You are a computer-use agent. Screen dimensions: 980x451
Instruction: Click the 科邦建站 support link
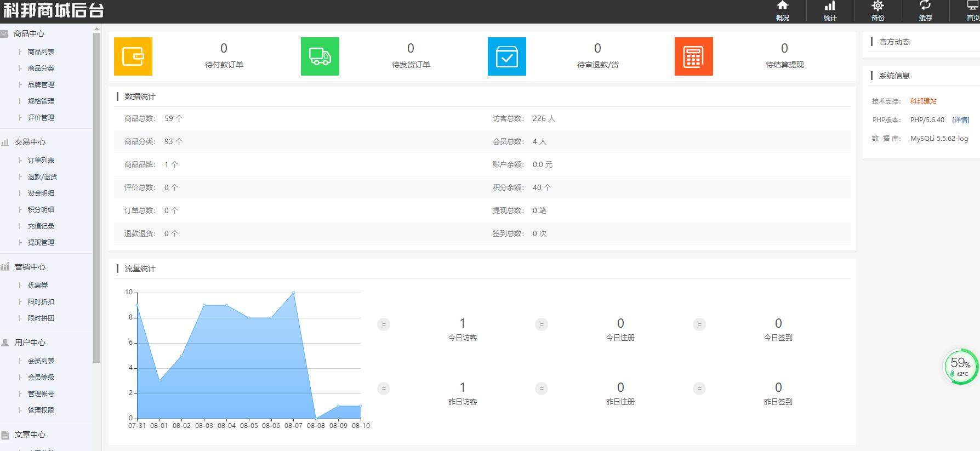click(x=924, y=101)
